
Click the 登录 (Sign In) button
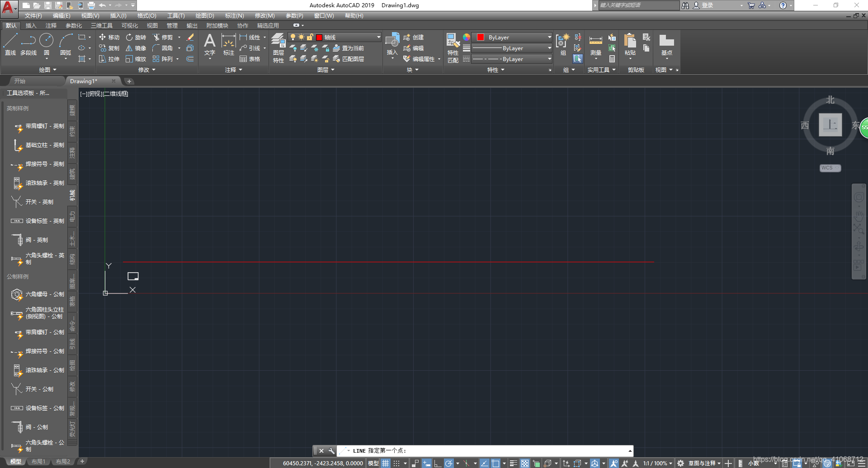(x=703, y=5)
